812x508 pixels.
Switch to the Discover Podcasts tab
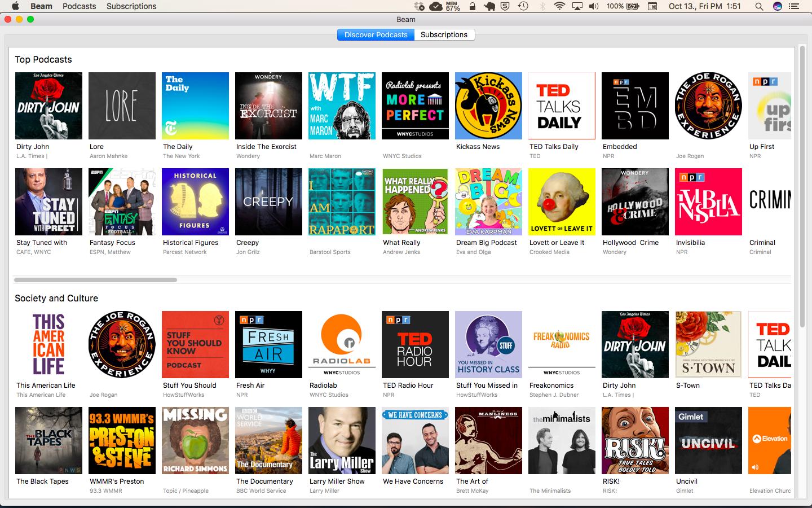(x=376, y=34)
